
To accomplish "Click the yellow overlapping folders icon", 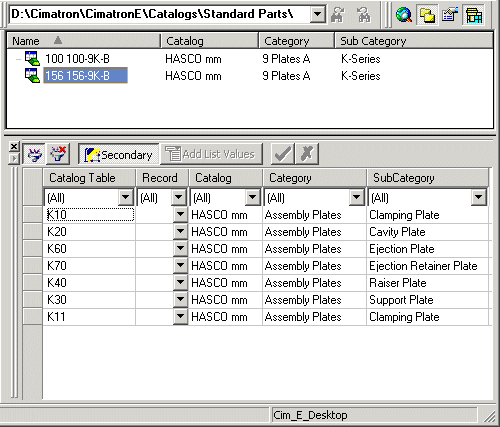I will [x=427, y=15].
